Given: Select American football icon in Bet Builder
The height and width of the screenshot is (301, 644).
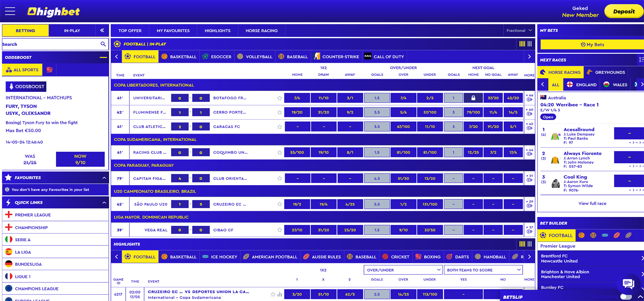Looking at the screenshot, I should 617,235.
